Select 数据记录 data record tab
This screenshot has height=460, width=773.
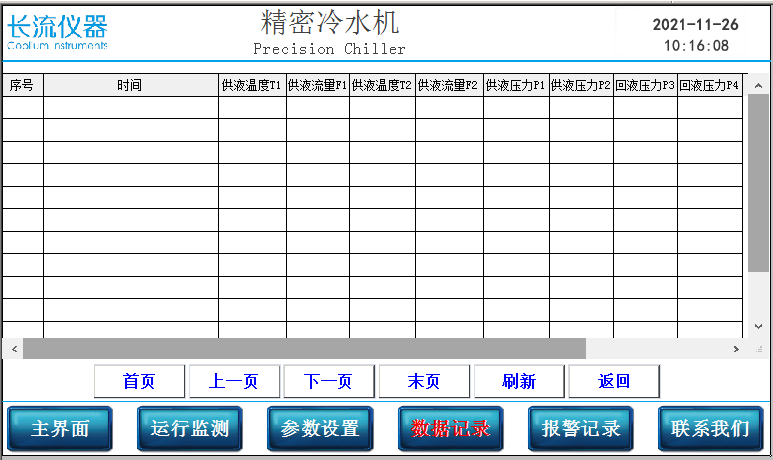pos(450,429)
